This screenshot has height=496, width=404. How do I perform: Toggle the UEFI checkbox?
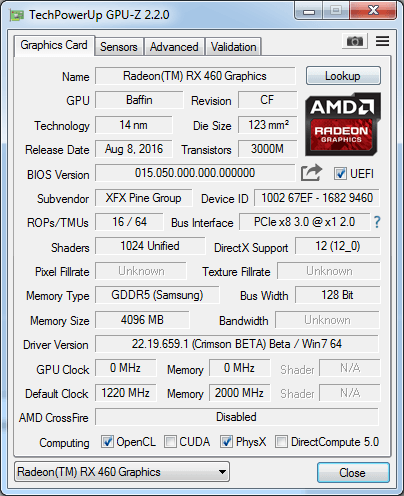[x=340, y=174]
